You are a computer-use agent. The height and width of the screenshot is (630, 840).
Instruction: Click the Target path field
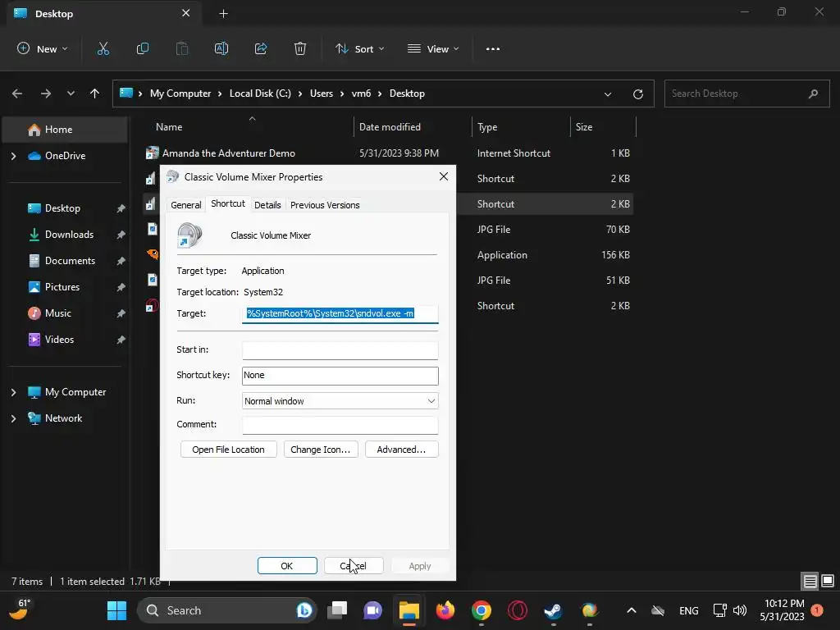tap(340, 314)
